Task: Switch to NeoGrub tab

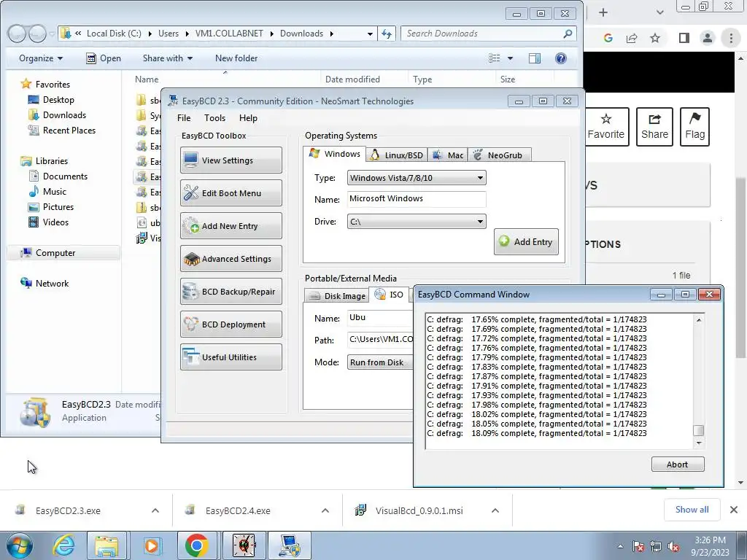Action: pyautogui.click(x=499, y=155)
